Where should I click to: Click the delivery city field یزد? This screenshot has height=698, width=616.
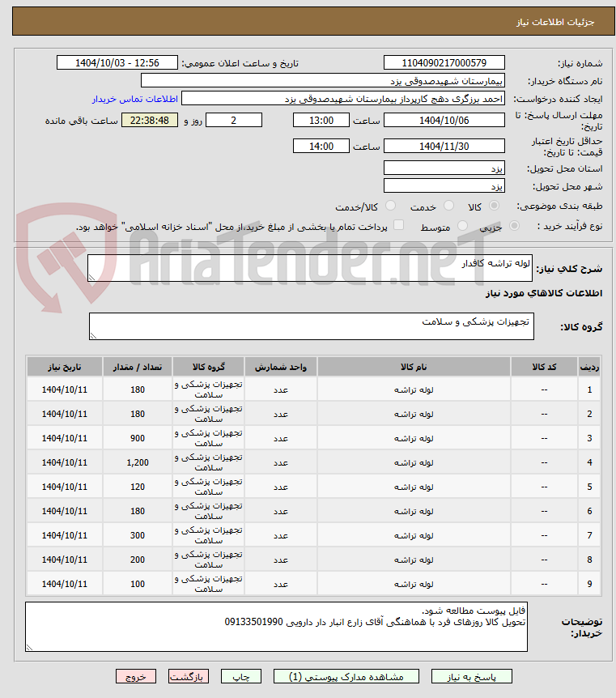pos(444,185)
